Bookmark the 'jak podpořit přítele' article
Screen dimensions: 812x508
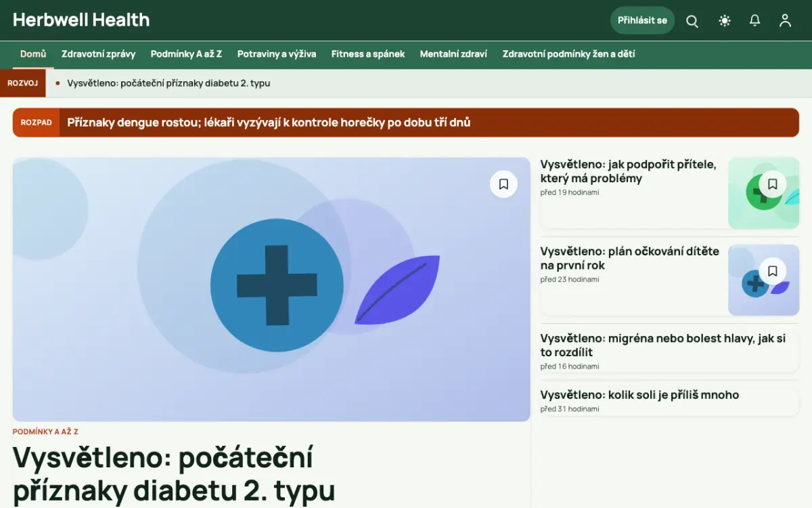tap(773, 184)
